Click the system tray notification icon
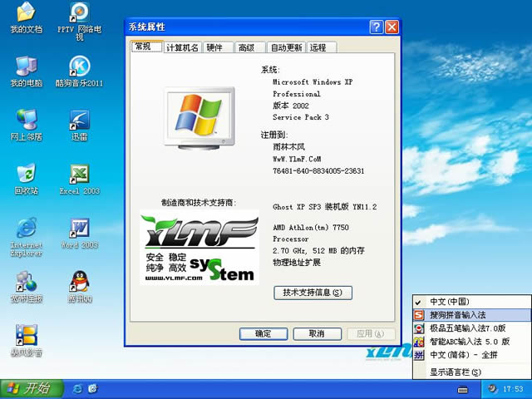532x399 pixels. (492, 389)
